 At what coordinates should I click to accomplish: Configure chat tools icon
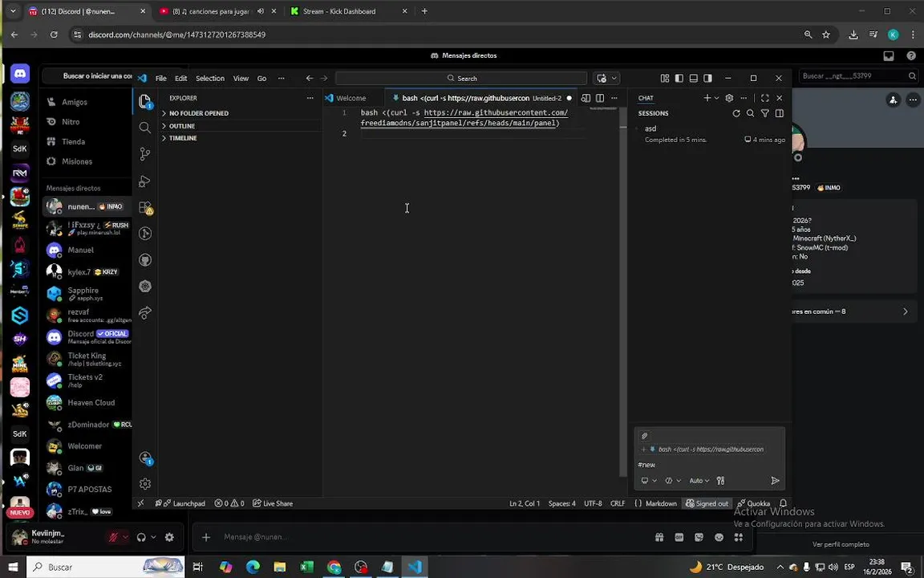720,481
